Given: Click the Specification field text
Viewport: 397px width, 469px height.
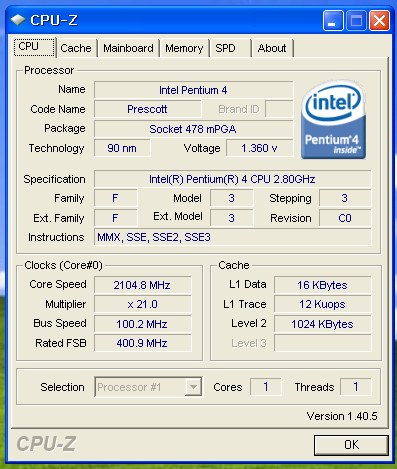Looking at the screenshot, I should click(232, 179).
